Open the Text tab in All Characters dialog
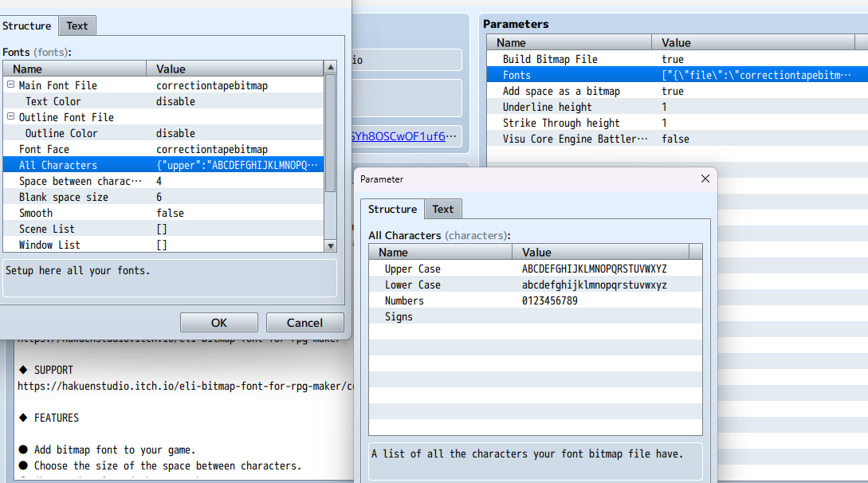Screen dimensions: 868x483 442,209
